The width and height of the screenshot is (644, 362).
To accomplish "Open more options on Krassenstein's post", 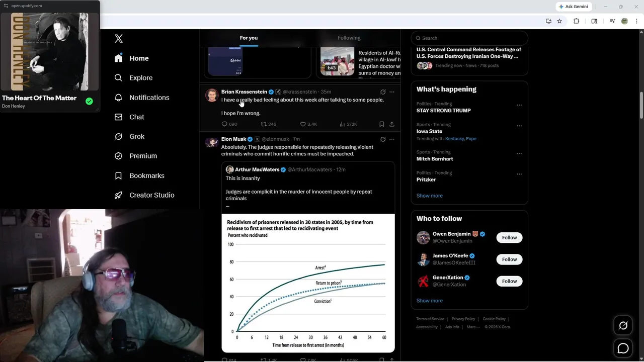I will pyautogui.click(x=392, y=92).
